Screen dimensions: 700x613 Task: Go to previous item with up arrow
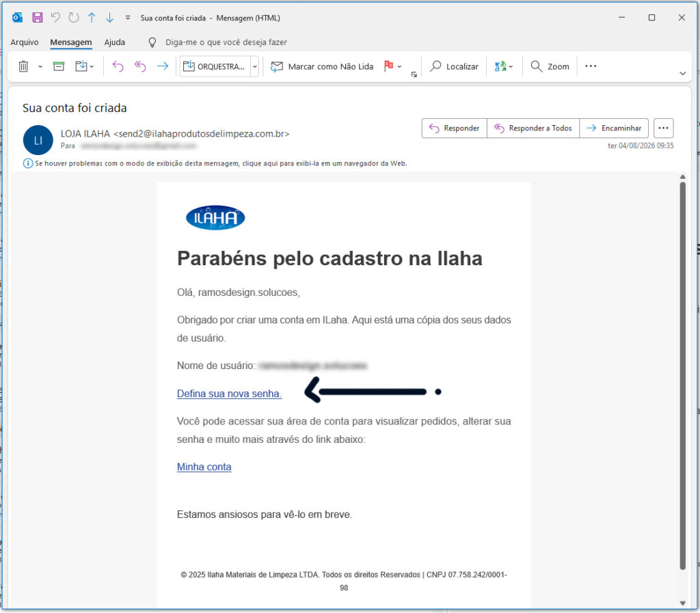pos(92,17)
